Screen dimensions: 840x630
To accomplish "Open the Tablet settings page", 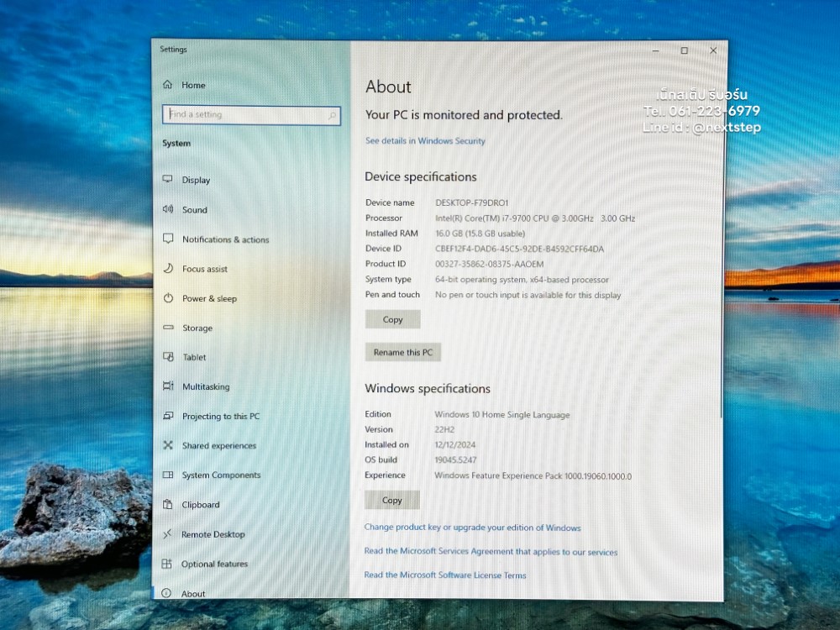I will pos(194,357).
